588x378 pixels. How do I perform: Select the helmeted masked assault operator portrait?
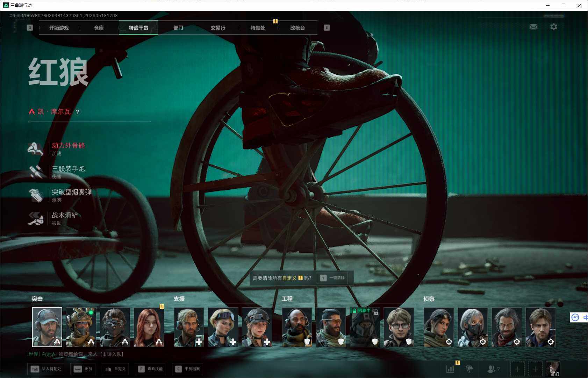(x=81, y=327)
